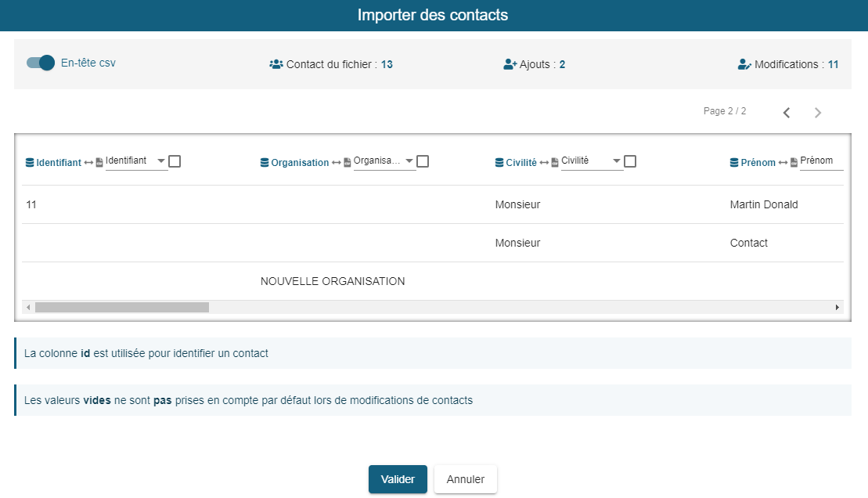Check the Identifiant column checkbox
Screen dimensions: 868x498
(175, 161)
